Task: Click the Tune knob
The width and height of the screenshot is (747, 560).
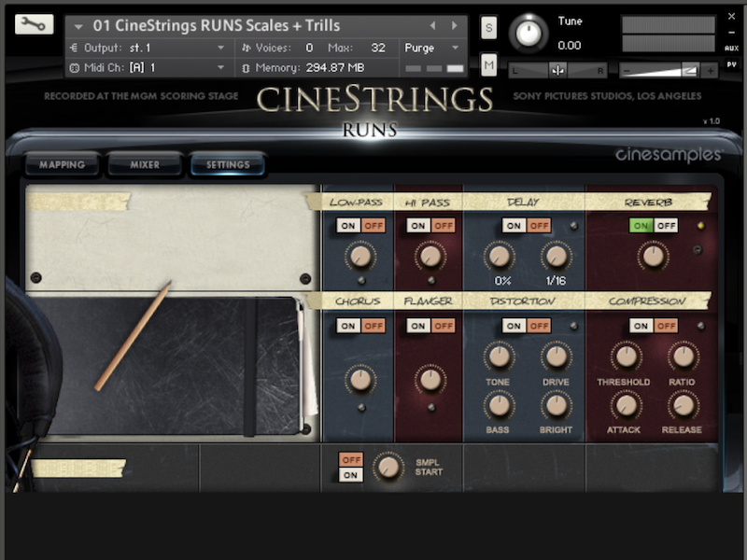Action: (529, 34)
